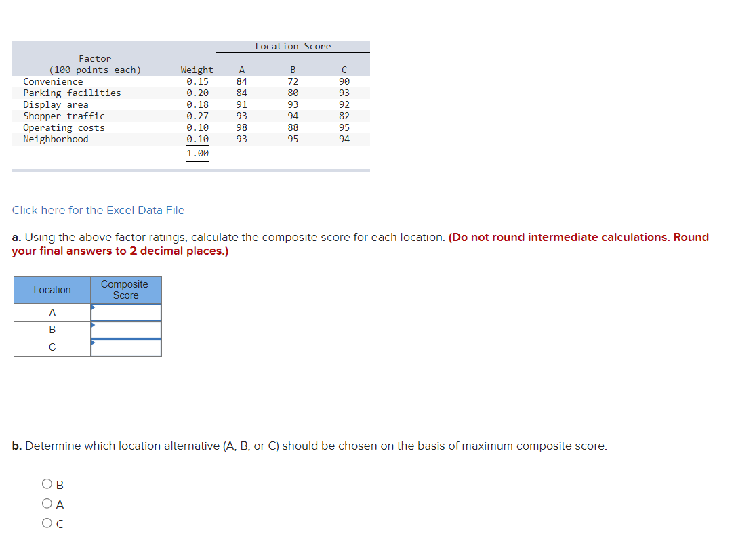The height and width of the screenshot is (560, 755).
Task: Open the Excel Data File link
Action: tap(98, 210)
